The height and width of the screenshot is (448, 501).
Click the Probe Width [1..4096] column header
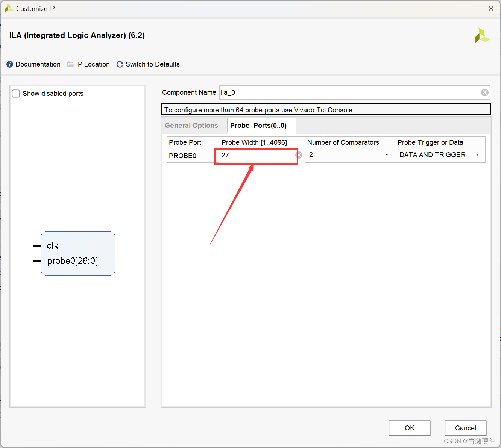click(x=262, y=142)
